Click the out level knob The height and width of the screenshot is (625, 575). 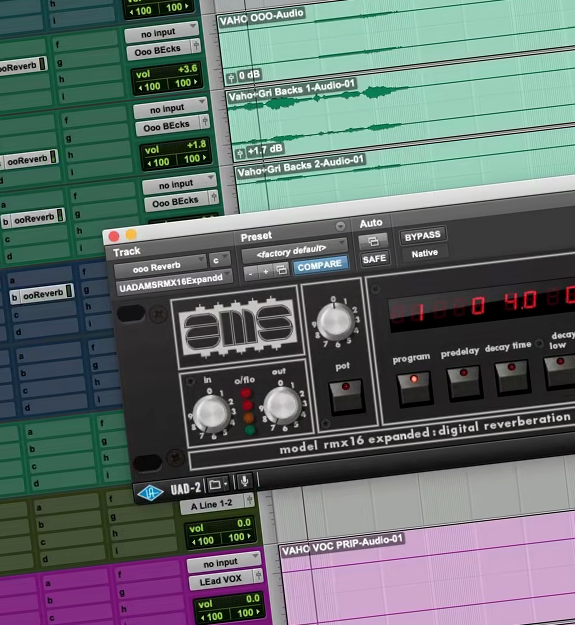281,405
